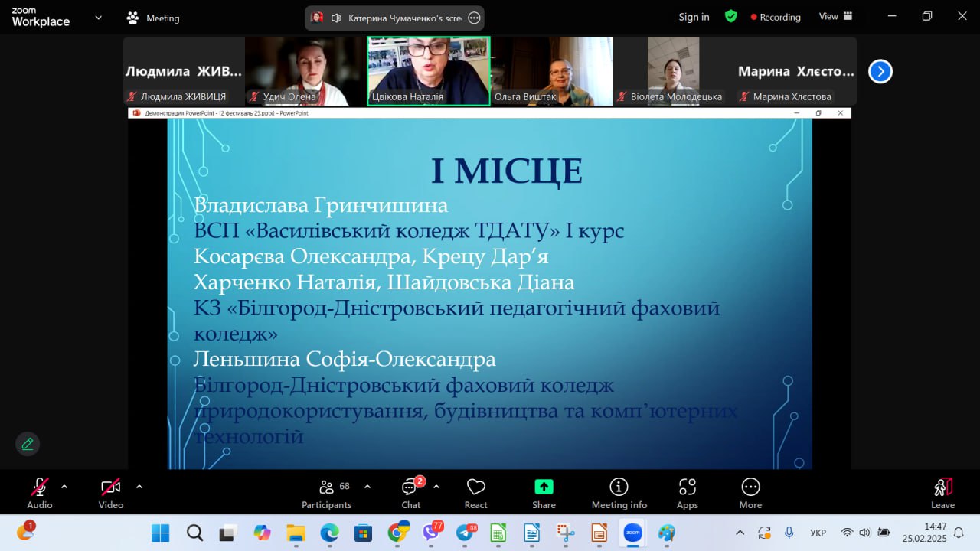Open the React emoji menu
Screen dimensions: 980x551
click(x=475, y=492)
